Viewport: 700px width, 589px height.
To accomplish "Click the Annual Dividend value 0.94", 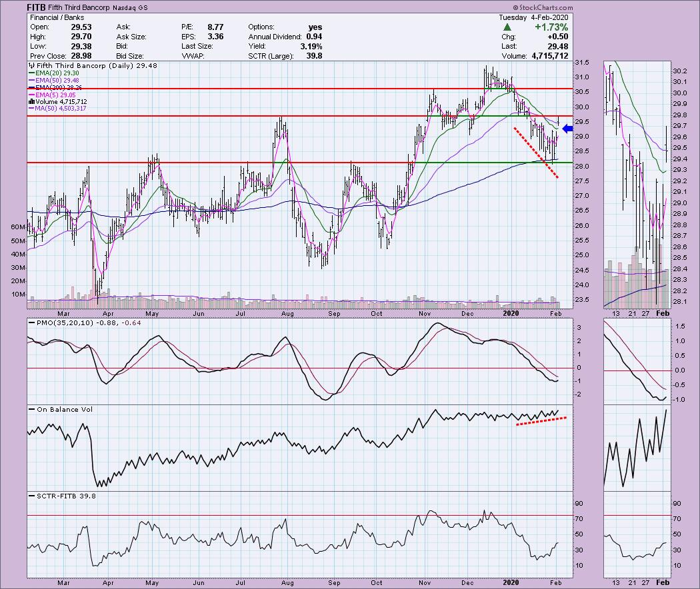I will click(314, 37).
